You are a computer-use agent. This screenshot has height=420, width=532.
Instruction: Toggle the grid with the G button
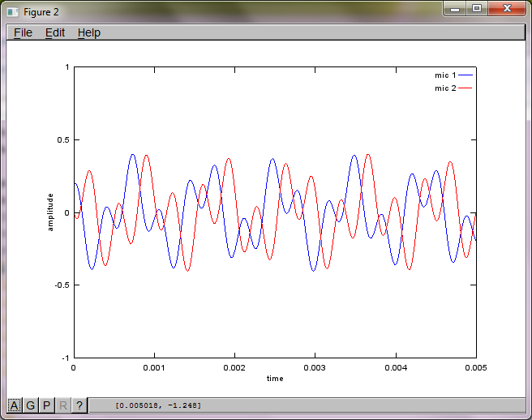pyautogui.click(x=31, y=405)
